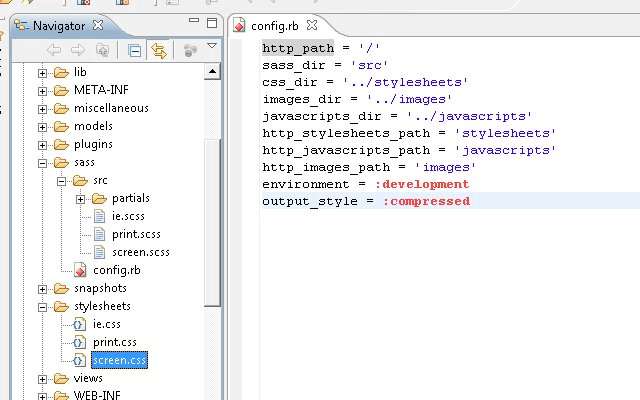The width and height of the screenshot is (640, 400).
Task: Expand the miscellaneous folder
Action: point(42,109)
